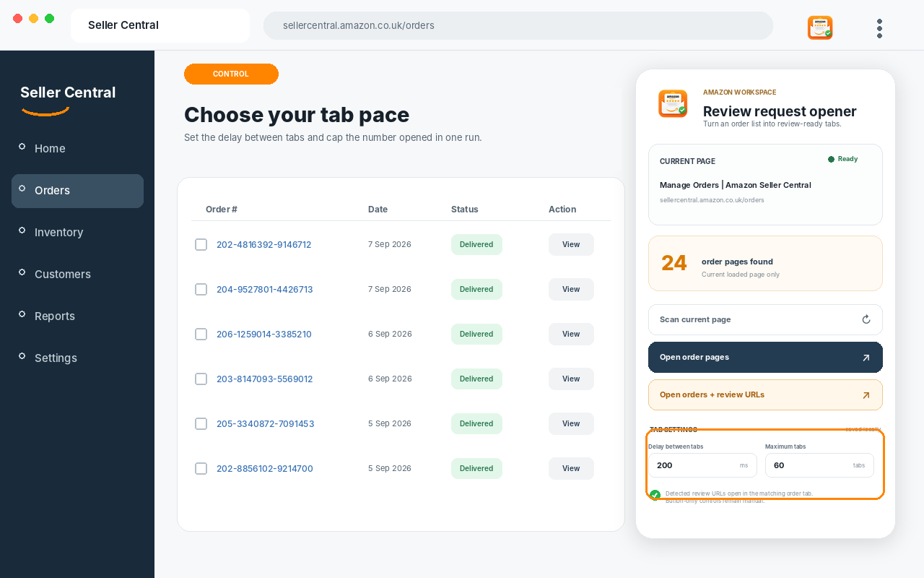The width and height of the screenshot is (924, 578).
Task: Open order link 202-4816392-9146712
Action: [x=264, y=245]
